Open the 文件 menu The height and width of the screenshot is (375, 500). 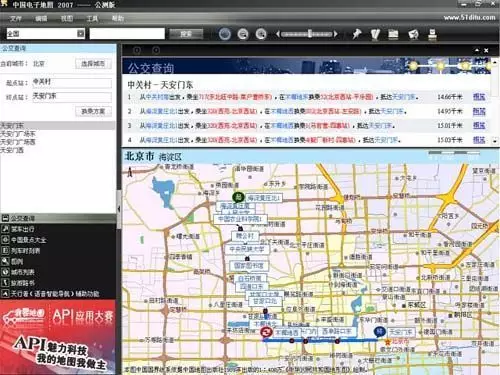click(x=16, y=19)
